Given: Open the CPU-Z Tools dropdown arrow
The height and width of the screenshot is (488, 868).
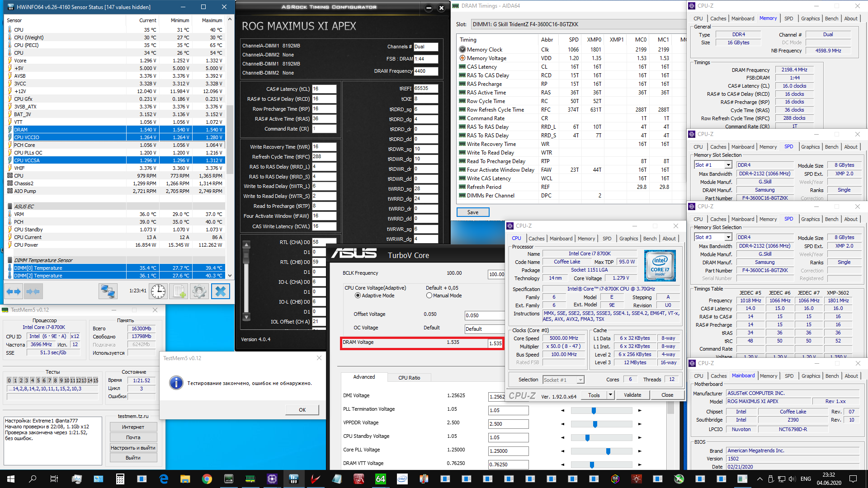Looking at the screenshot, I should 610,395.
